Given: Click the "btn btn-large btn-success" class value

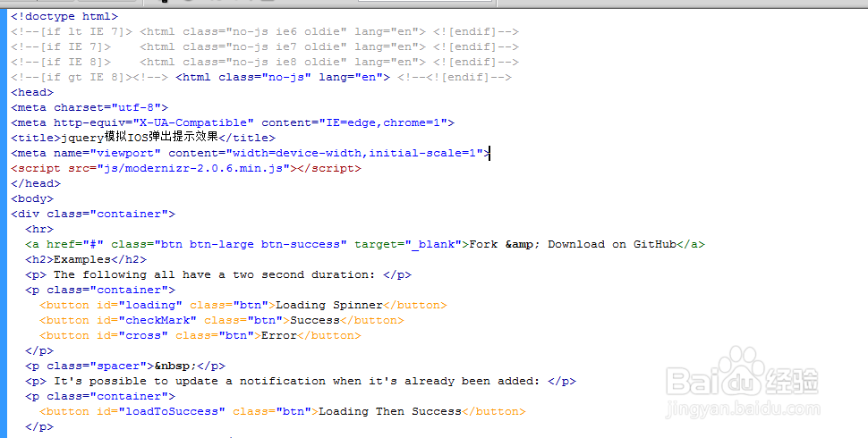Looking at the screenshot, I should click(x=251, y=244).
